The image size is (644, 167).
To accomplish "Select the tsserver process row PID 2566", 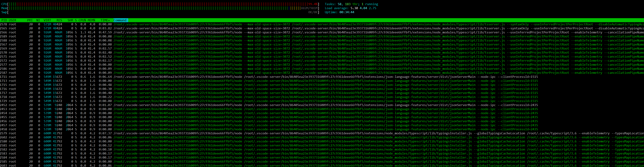I will pyautogui.click(x=322, y=32).
